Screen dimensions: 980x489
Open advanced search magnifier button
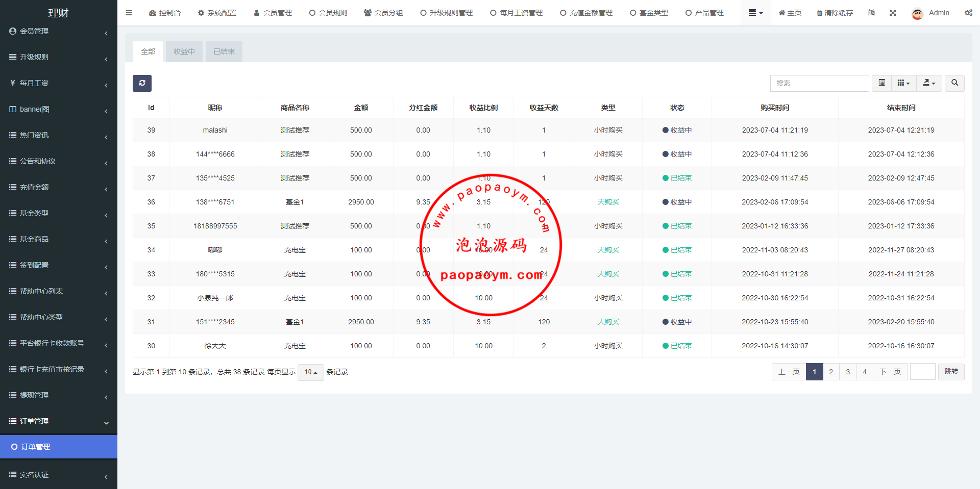[x=954, y=83]
